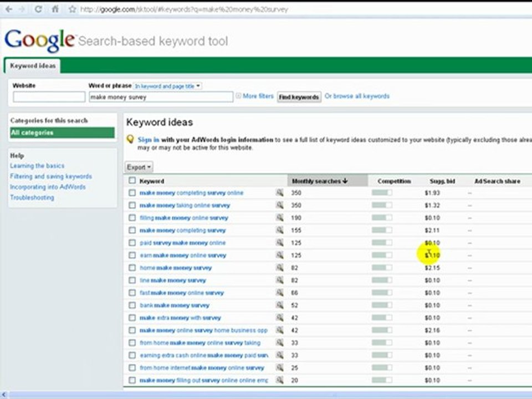Select All categories in the sidebar

point(63,132)
